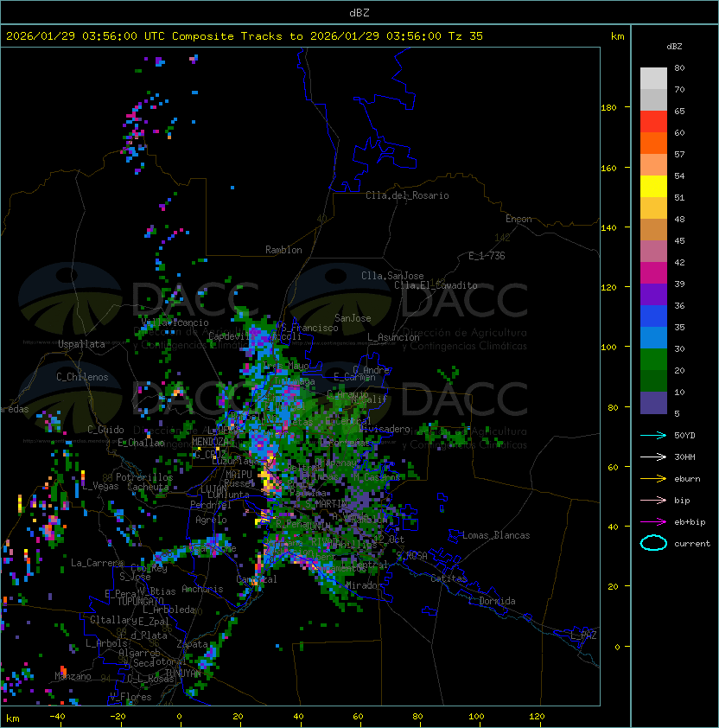
Task: Click the '160' tick on right axis
Action: [608, 168]
